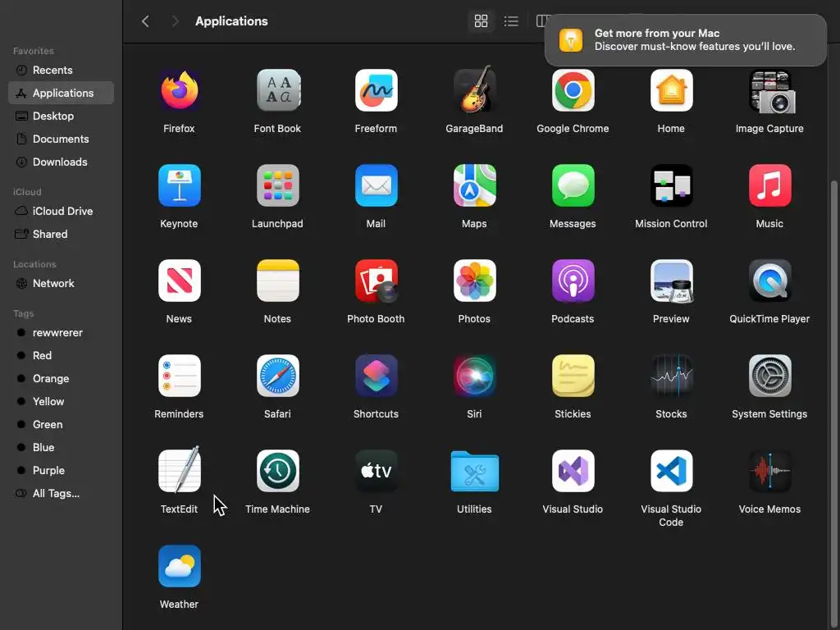Select the News app icon
This screenshot has height=630, width=840.
pos(180,281)
